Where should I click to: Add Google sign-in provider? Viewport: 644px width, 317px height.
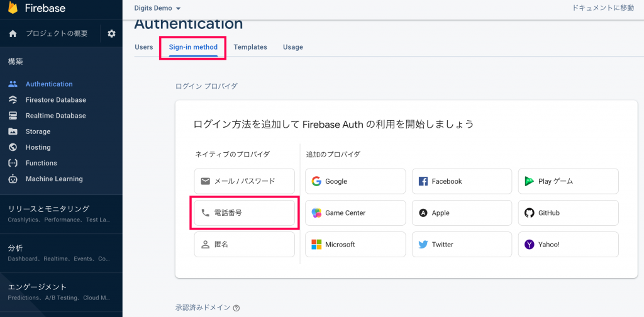coord(355,181)
